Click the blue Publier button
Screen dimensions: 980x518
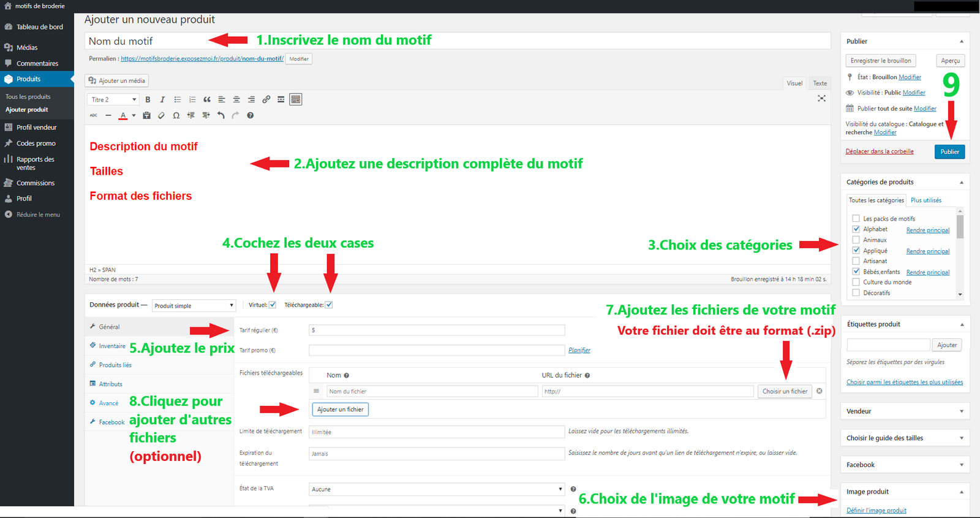(949, 152)
